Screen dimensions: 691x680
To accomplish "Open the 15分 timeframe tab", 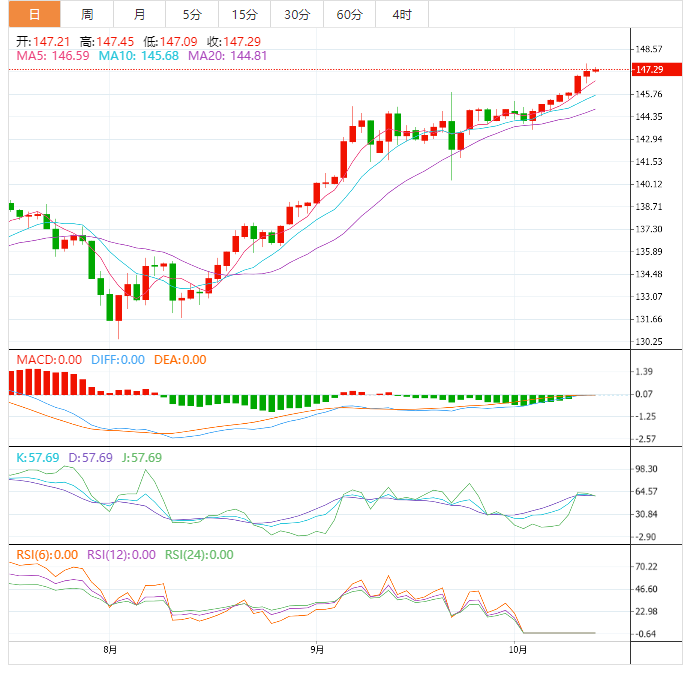I will pyautogui.click(x=244, y=15).
